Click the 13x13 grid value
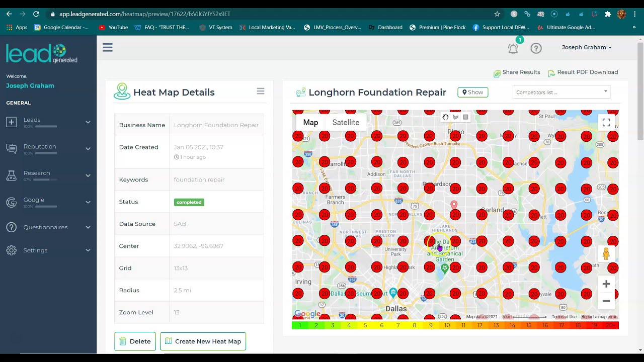 tap(181, 268)
